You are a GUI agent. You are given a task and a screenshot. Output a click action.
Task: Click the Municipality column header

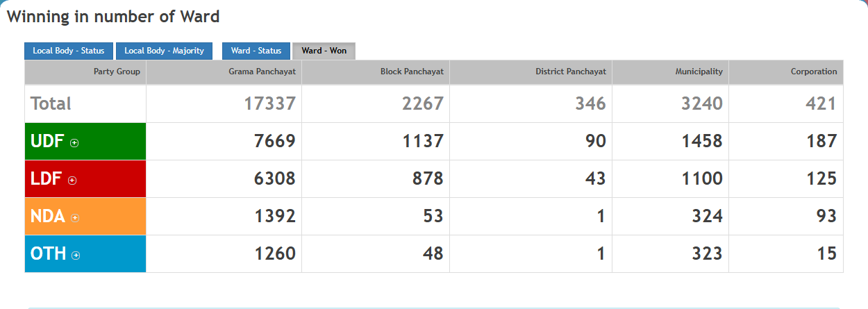pyautogui.click(x=699, y=72)
